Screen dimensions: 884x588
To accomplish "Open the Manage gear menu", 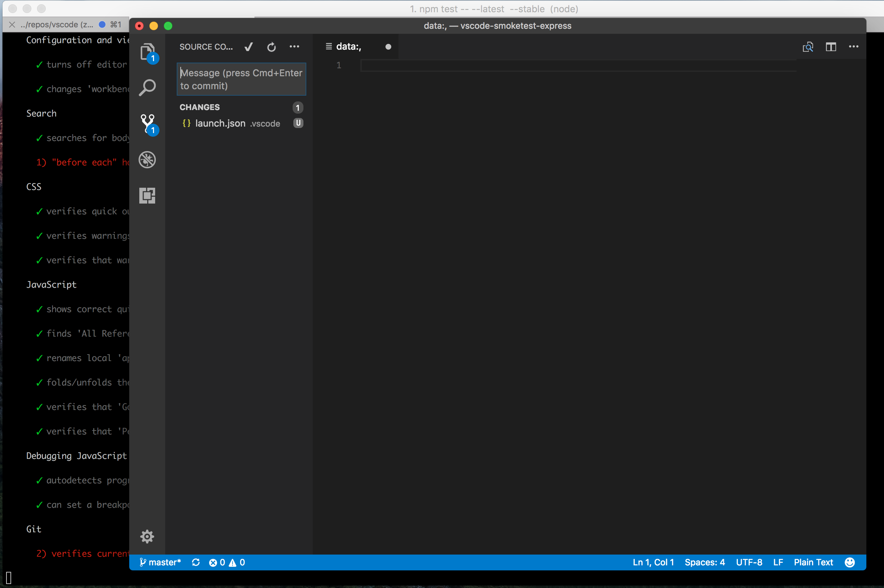I will [147, 537].
